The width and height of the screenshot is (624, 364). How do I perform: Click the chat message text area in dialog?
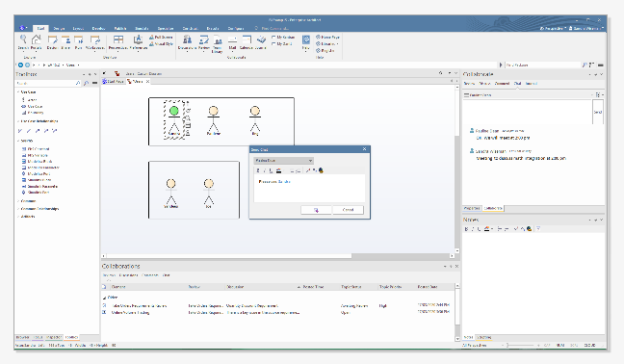(x=309, y=188)
